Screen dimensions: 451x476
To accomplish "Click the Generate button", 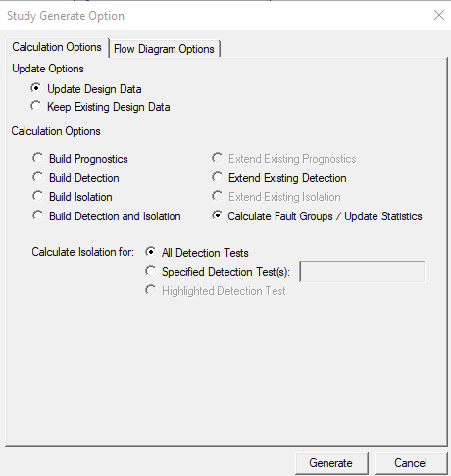I will (x=331, y=463).
